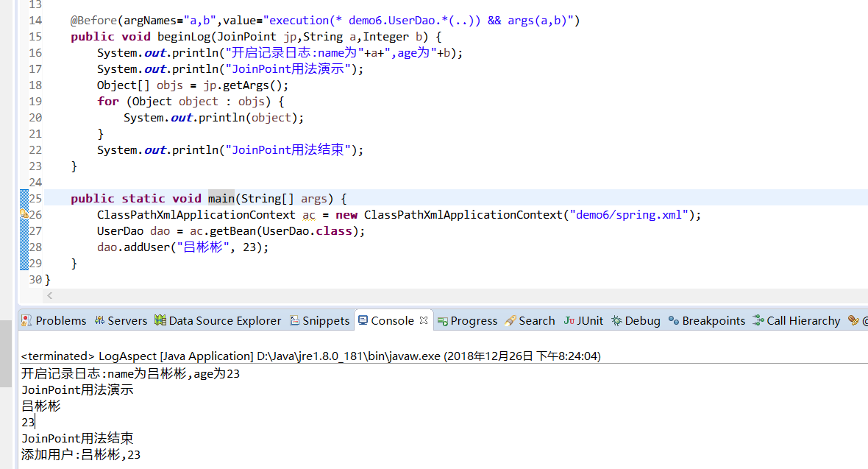
Task: Switch to the Servers tab
Action: click(x=121, y=320)
